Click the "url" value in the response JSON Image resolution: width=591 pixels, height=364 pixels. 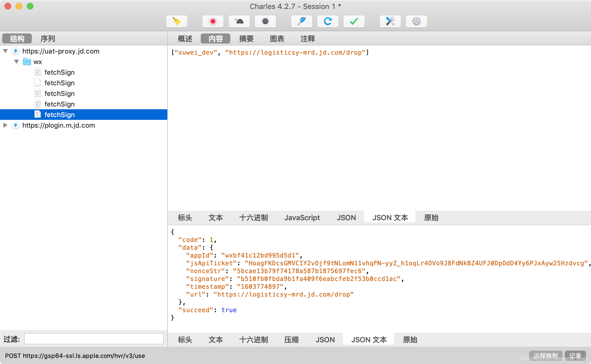(x=284, y=294)
